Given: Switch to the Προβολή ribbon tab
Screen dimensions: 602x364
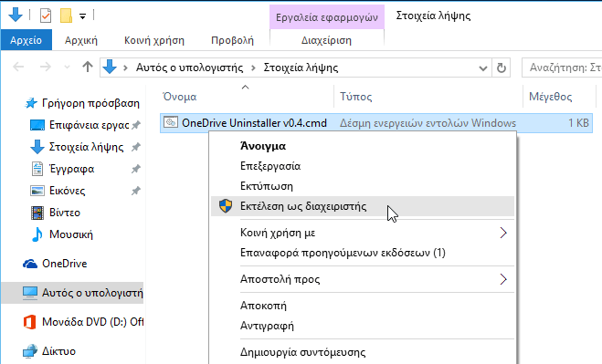Looking at the screenshot, I should coord(232,40).
